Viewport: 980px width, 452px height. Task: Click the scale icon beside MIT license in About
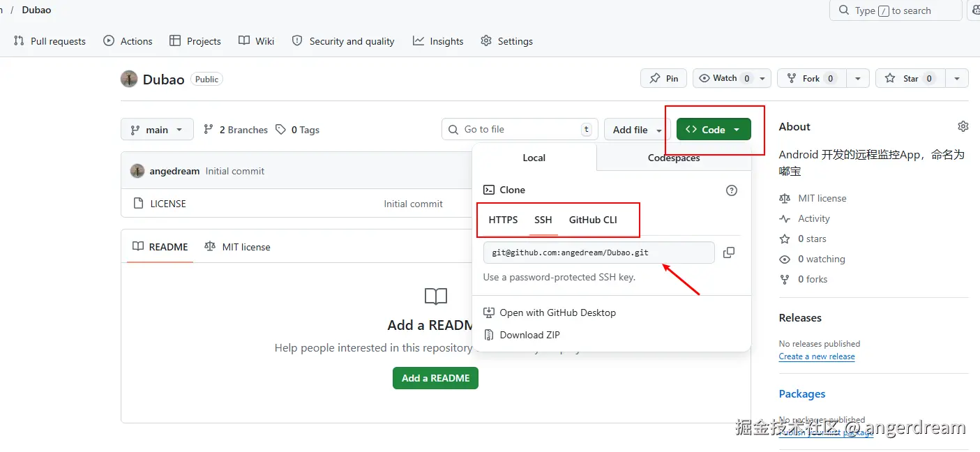point(785,198)
